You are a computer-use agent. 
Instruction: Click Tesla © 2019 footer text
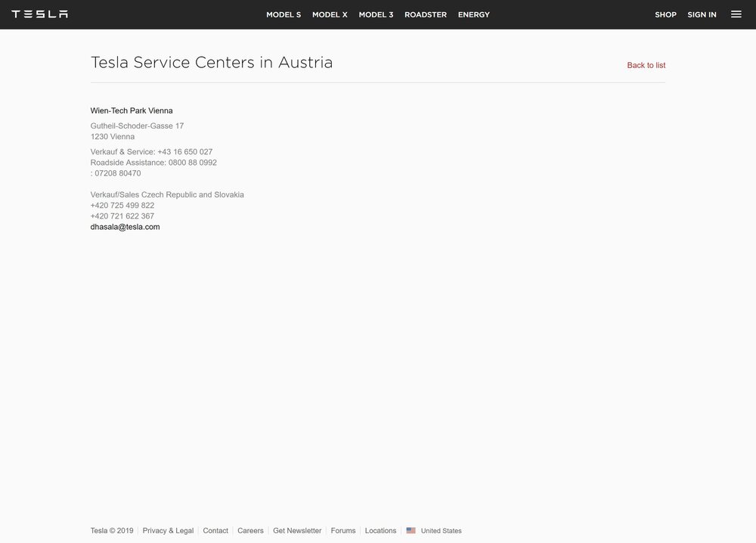click(112, 530)
